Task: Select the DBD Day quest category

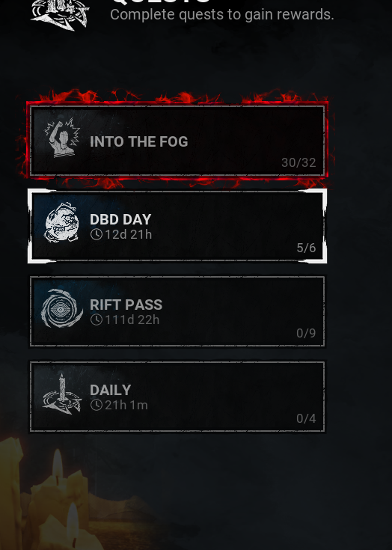Action: tap(177, 226)
